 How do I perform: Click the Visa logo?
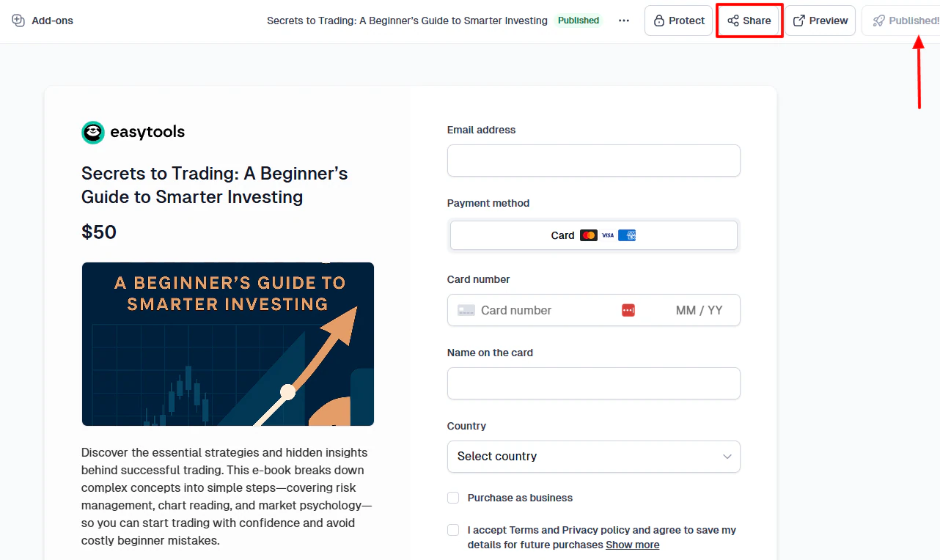click(608, 235)
